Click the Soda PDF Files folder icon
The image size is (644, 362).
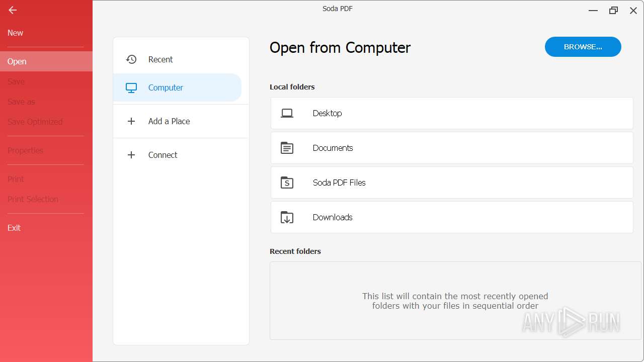(x=287, y=183)
